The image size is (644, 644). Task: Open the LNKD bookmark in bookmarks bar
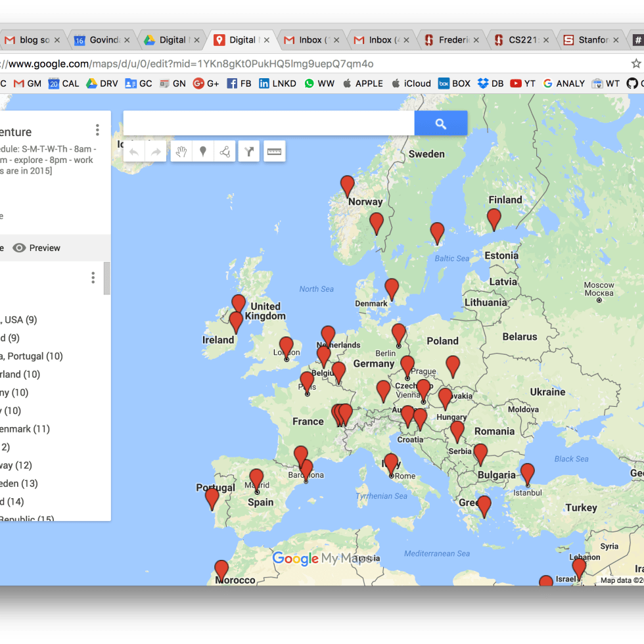[278, 83]
